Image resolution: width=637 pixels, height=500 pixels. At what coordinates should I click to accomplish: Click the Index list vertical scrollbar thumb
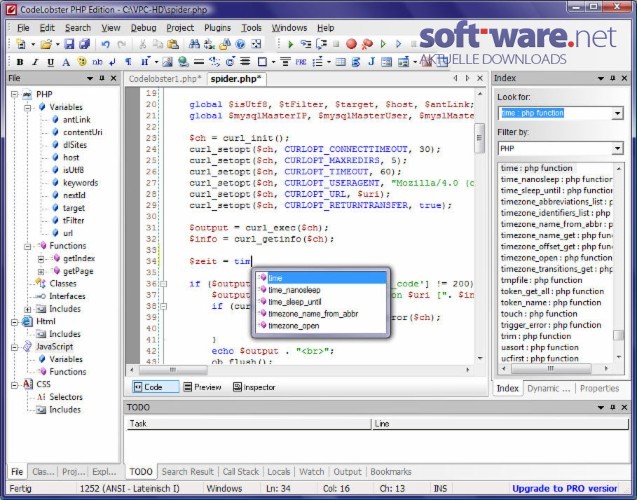point(618,335)
